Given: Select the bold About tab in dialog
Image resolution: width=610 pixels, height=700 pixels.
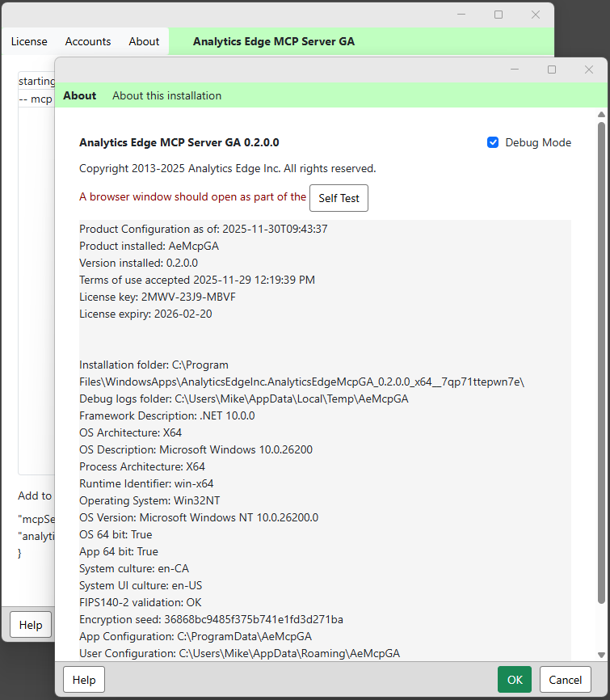Looking at the screenshot, I should click(x=79, y=95).
